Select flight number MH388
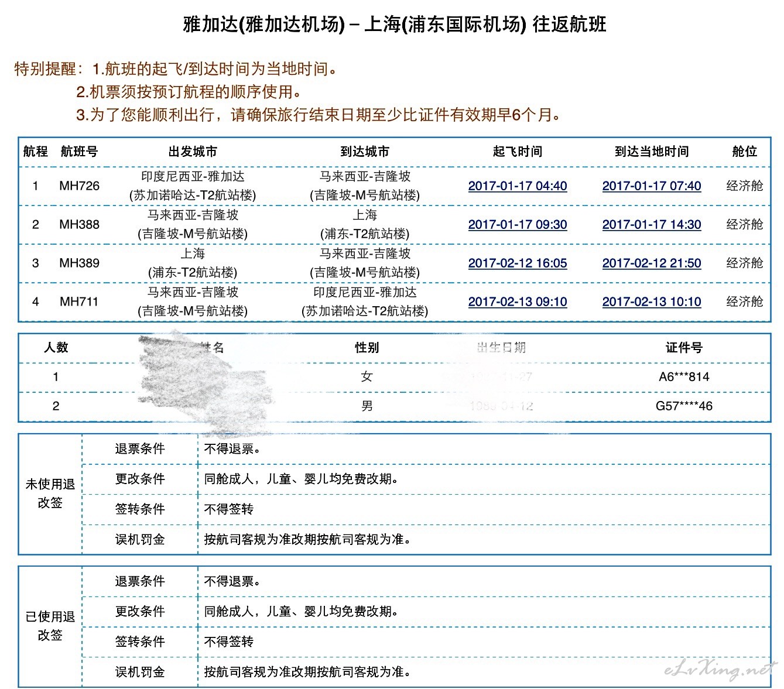The height and width of the screenshot is (689, 784). [80, 225]
